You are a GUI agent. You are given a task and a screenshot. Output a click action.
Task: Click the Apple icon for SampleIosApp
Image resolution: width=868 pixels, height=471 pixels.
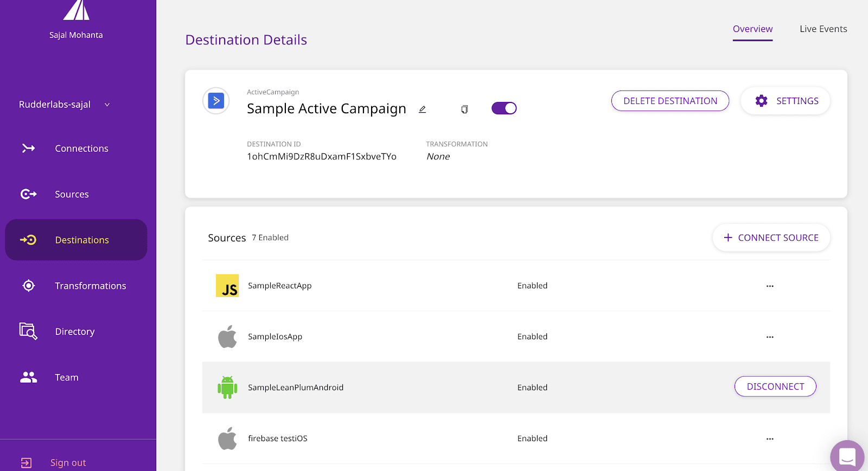tap(227, 337)
